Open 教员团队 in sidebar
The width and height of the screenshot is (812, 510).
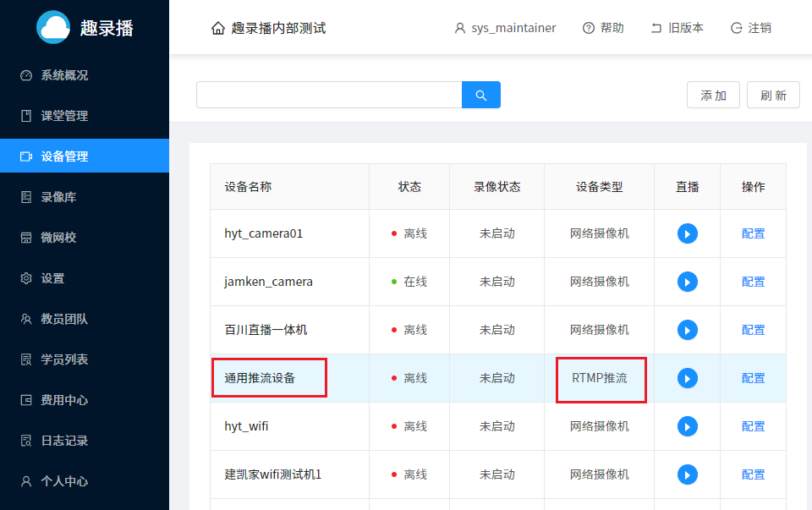point(85,319)
